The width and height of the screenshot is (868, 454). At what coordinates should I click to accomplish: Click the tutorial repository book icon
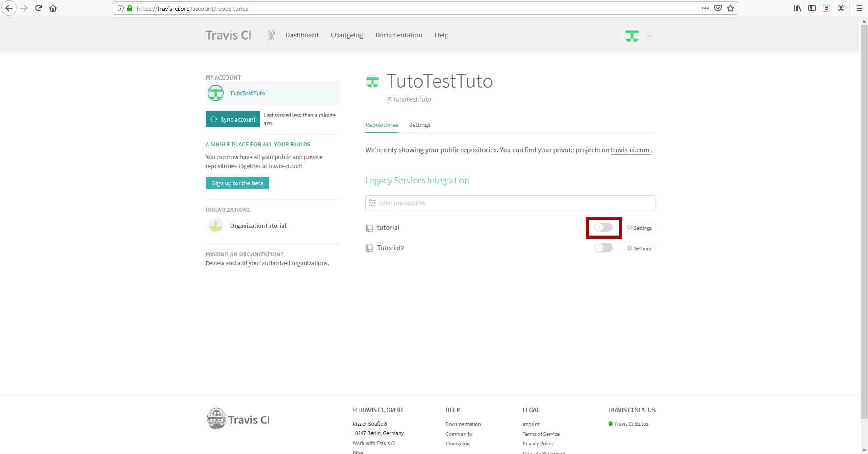369,228
